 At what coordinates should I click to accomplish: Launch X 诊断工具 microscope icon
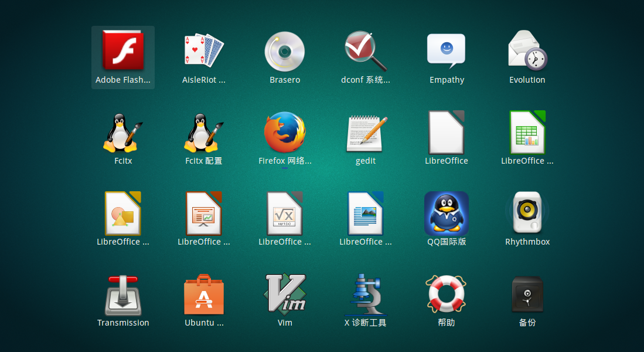point(366,295)
